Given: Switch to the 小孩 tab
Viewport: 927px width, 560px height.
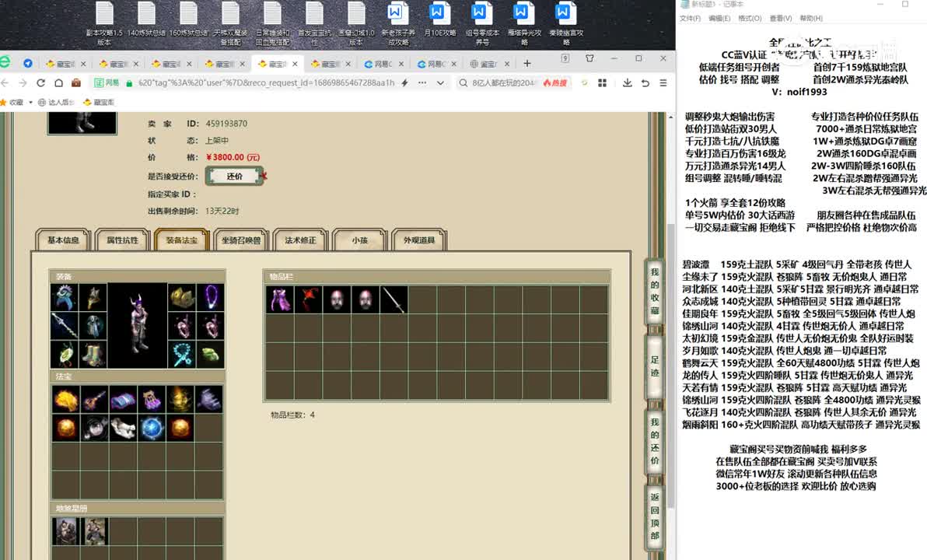Looking at the screenshot, I should tap(359, 240).
